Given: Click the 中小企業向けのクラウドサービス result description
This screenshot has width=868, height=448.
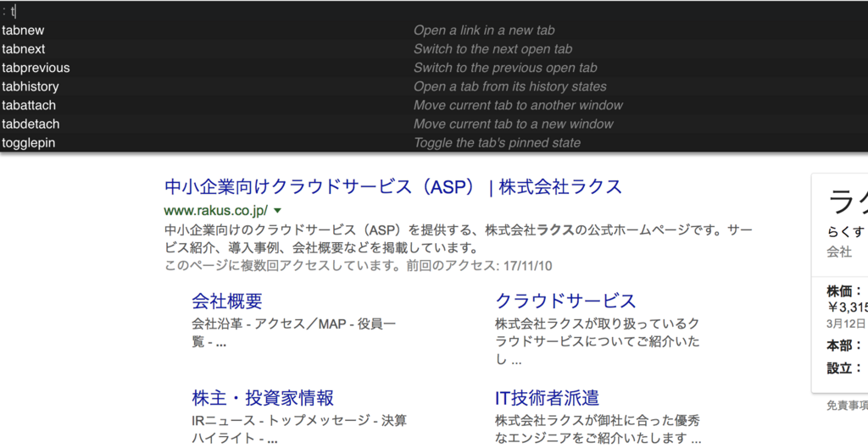Looking at the screenshot, I should 459,238.
